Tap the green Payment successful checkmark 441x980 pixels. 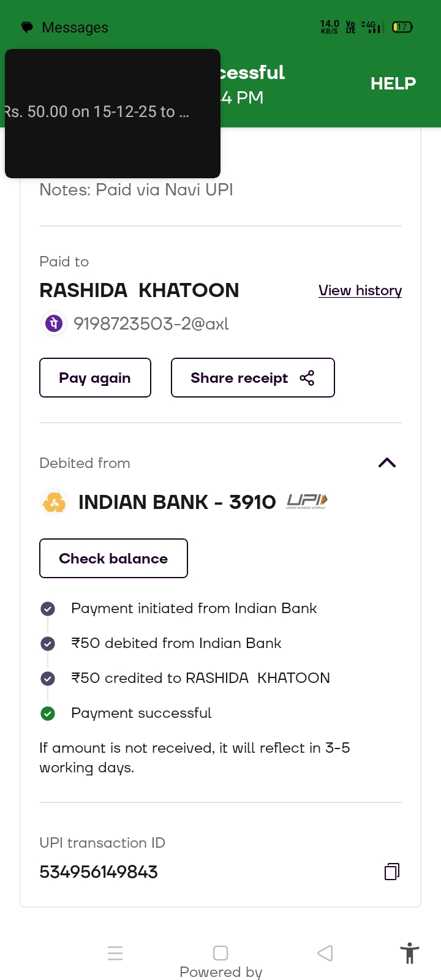[x=48, y=714]
